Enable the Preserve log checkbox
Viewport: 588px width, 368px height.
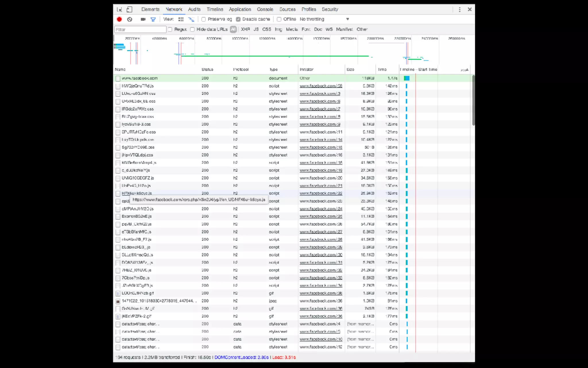click(204, 19)
